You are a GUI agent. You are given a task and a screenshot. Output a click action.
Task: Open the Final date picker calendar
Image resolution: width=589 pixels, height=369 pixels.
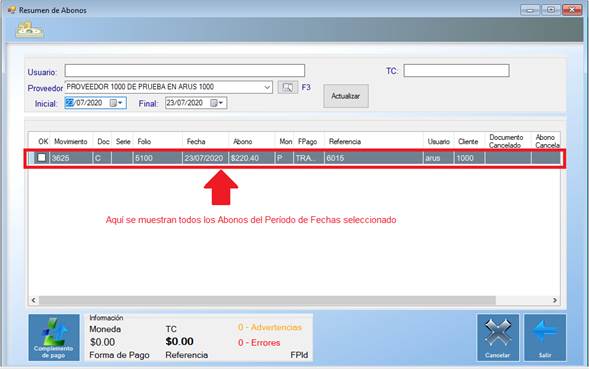click(x=216, y=103)
